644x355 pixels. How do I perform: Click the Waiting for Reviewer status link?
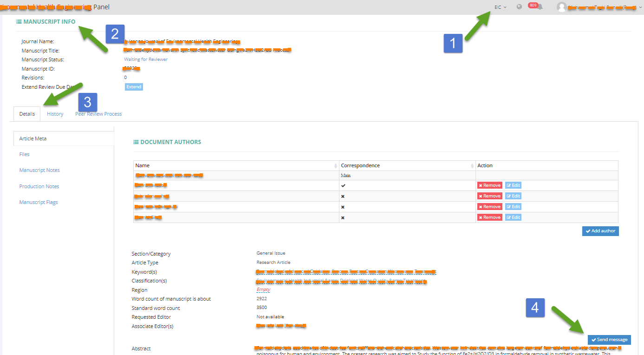(x=146, y=59)
